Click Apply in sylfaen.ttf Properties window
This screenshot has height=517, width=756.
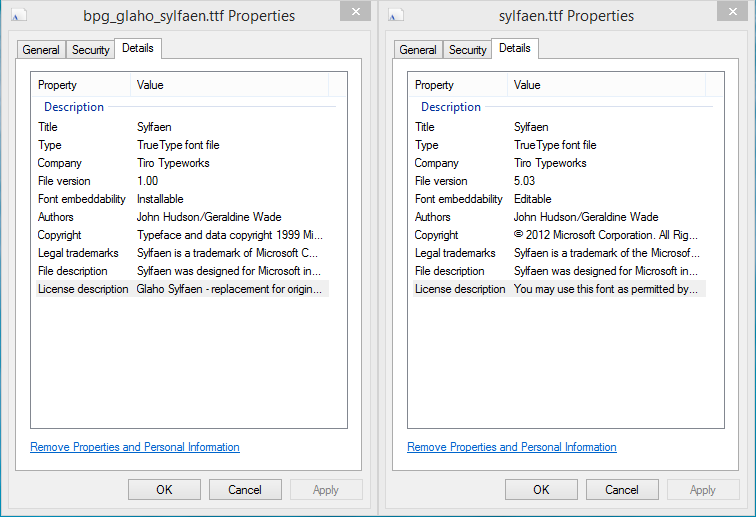point(703,490)
